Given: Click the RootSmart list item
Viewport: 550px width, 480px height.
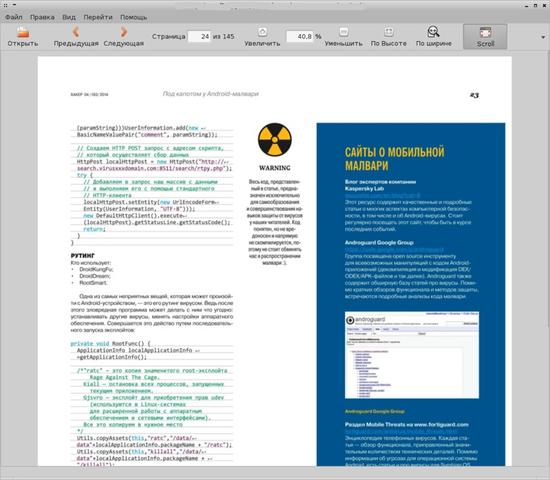Looking at the screenshot, I should [x=93, y=282].
